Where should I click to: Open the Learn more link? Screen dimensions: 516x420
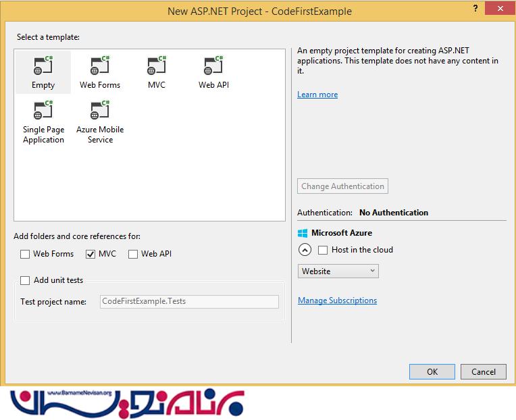point(317,95)
